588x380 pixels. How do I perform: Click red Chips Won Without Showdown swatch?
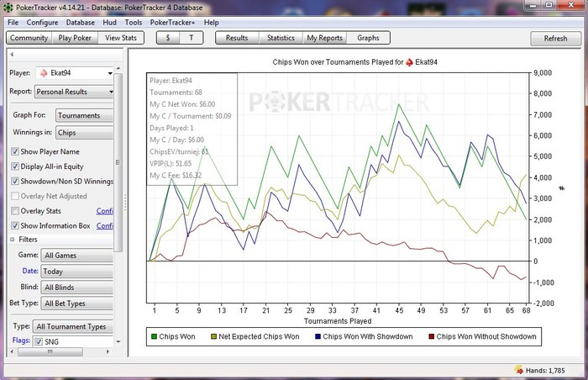point(431,336)
